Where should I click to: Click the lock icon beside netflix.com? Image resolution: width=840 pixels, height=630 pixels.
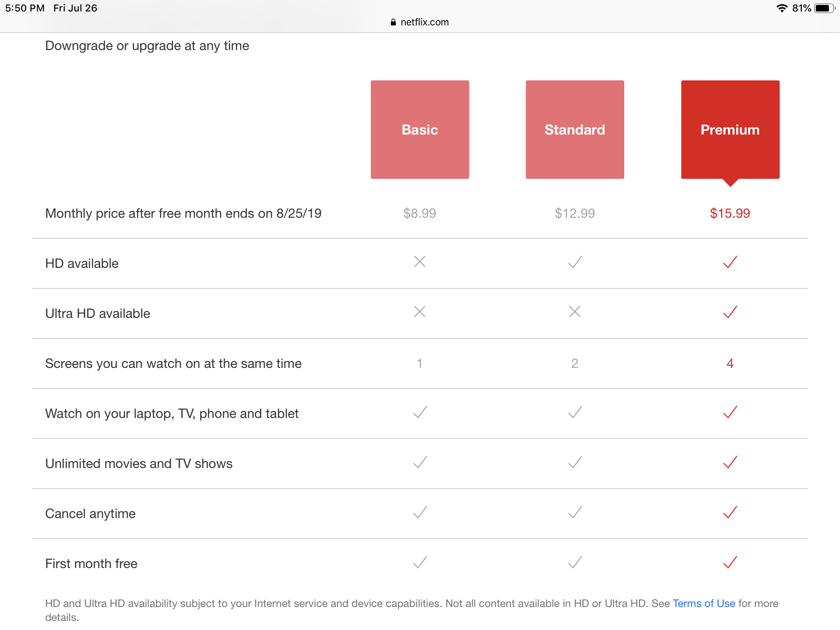pyautogui.click(x=393, y=22)
